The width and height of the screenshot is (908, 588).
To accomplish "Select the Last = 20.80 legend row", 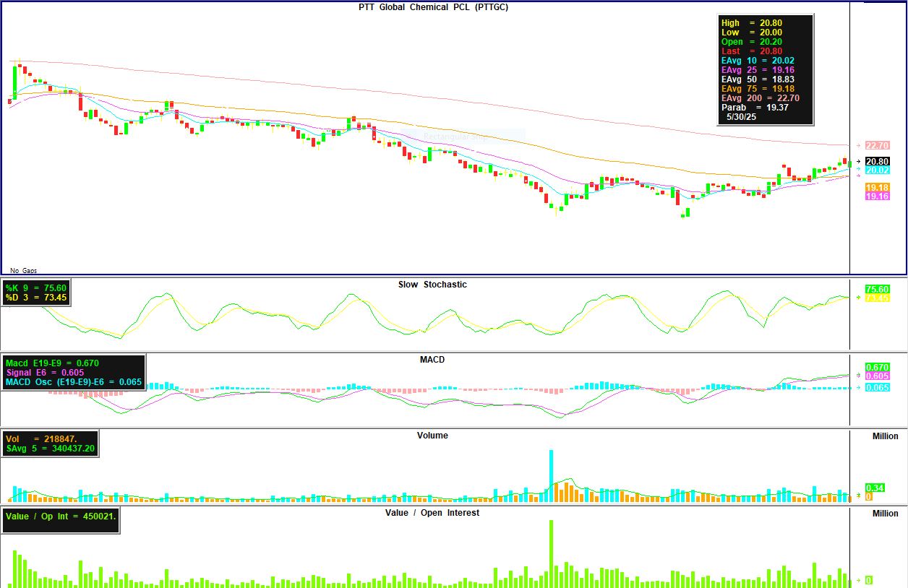I will click(x=752, y=51).
